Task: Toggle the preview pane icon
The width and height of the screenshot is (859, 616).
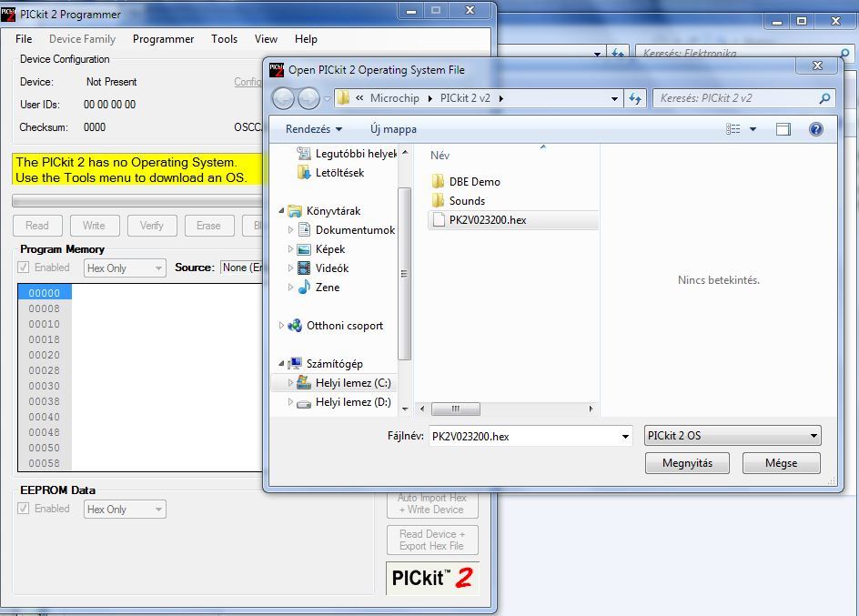Action: coord(783,129)
